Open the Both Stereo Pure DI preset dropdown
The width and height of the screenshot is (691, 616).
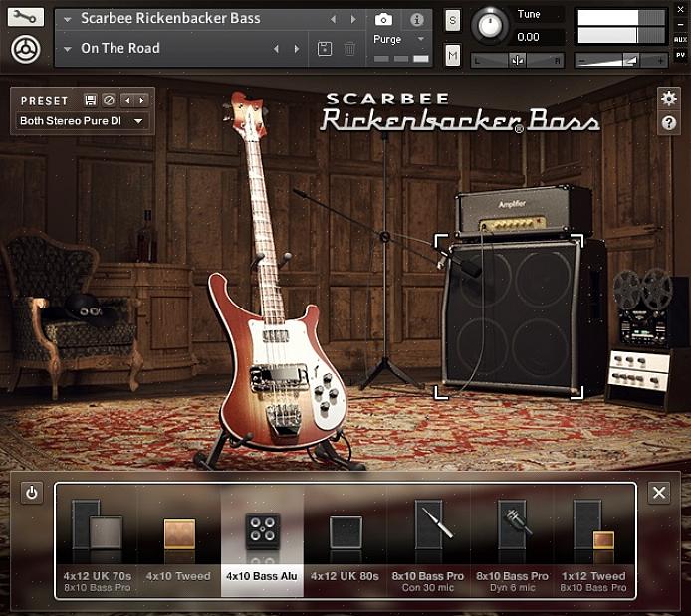tap(83, 121)
